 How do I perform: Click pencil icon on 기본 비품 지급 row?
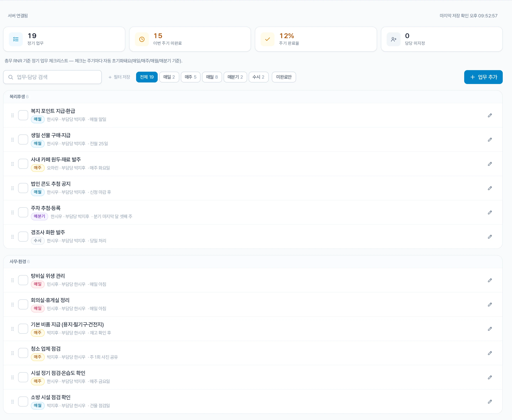pos(490,329)
